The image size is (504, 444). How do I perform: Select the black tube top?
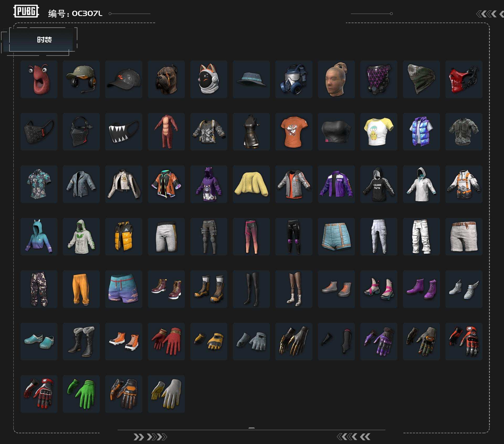(336, 132)
